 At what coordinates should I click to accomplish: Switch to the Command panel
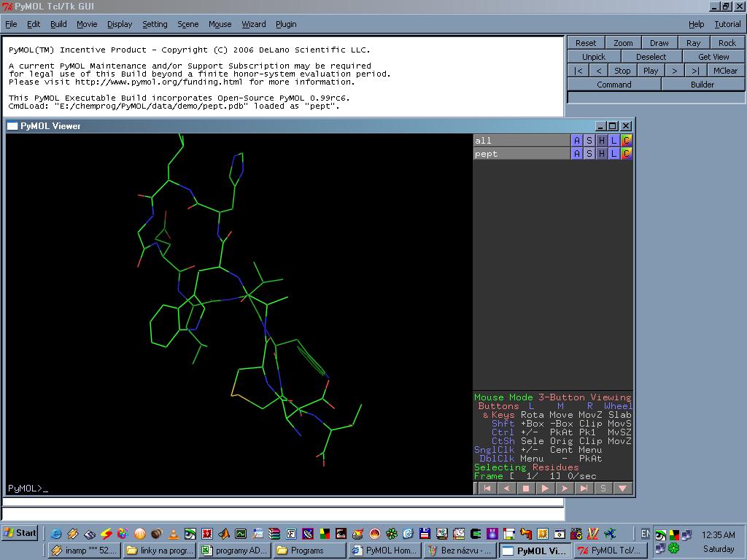614,85
